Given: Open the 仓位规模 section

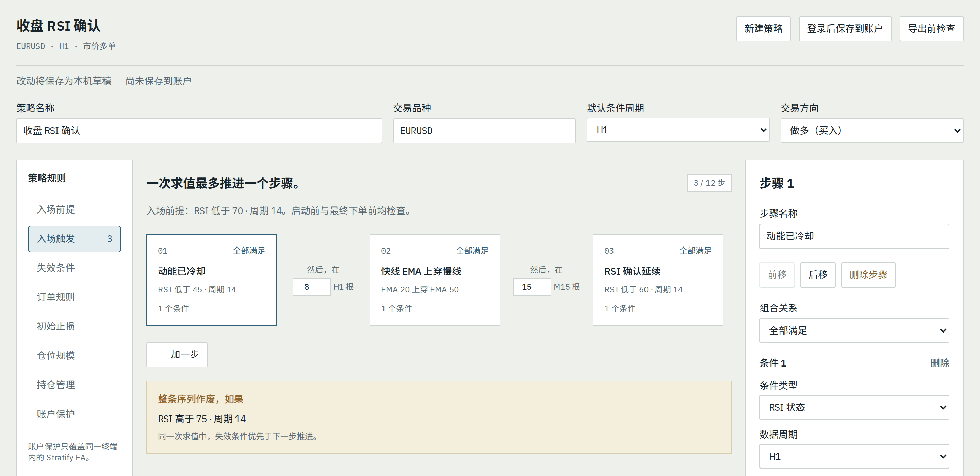Looking at the screenshot, I should click(74, 356).
